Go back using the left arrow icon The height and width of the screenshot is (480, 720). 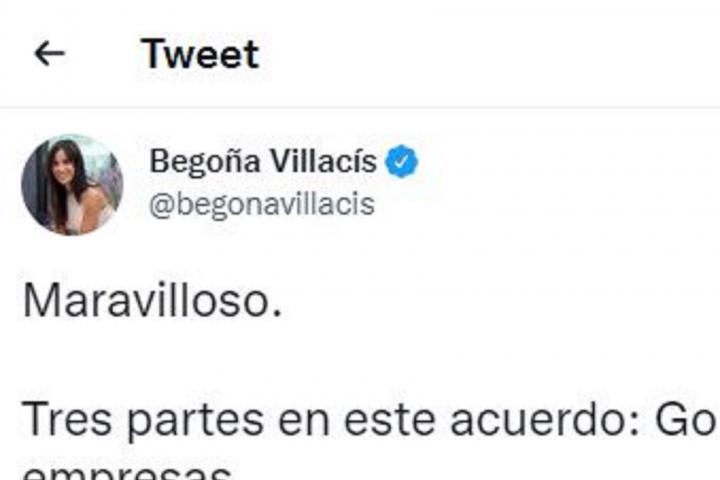coord(50,53)
